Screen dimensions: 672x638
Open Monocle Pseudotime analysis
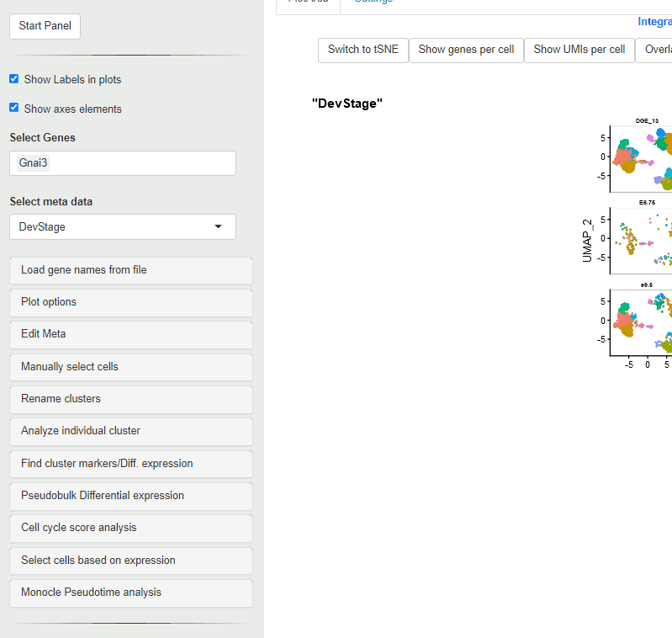(130, 593)
